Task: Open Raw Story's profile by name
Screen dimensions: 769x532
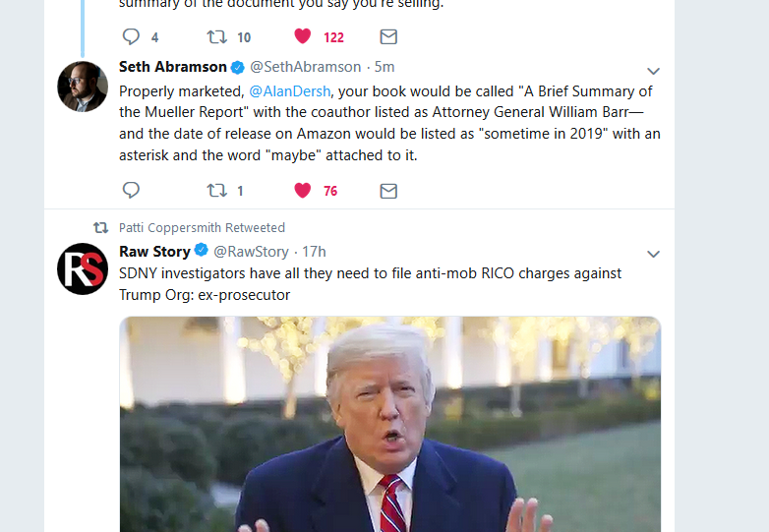Action: [154, 252]
